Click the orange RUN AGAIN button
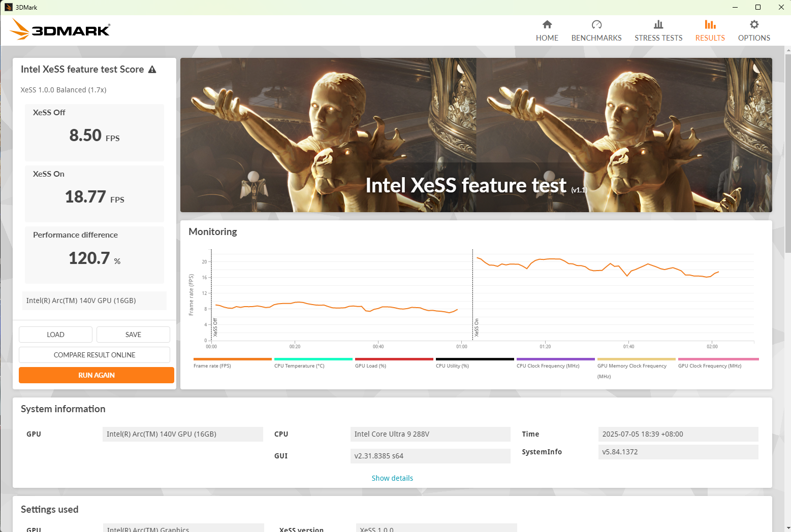 97,375
